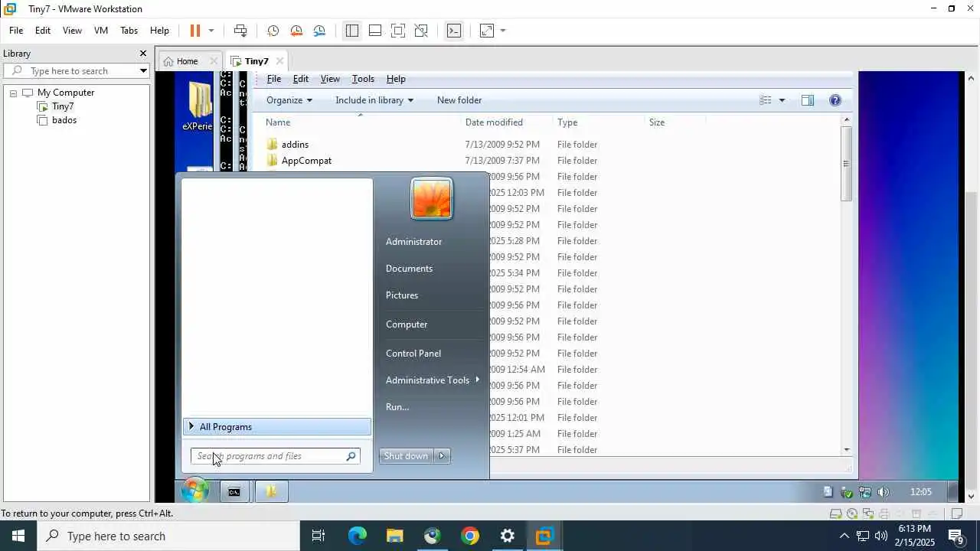Focus the Library search field
The height and width of the screenshot is (551, 980).
coord(83,71)
